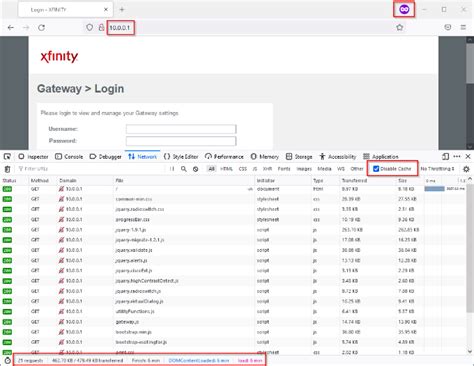Click the reload page icon
Viewport: 474px width, 366px height.
(41, 28)
